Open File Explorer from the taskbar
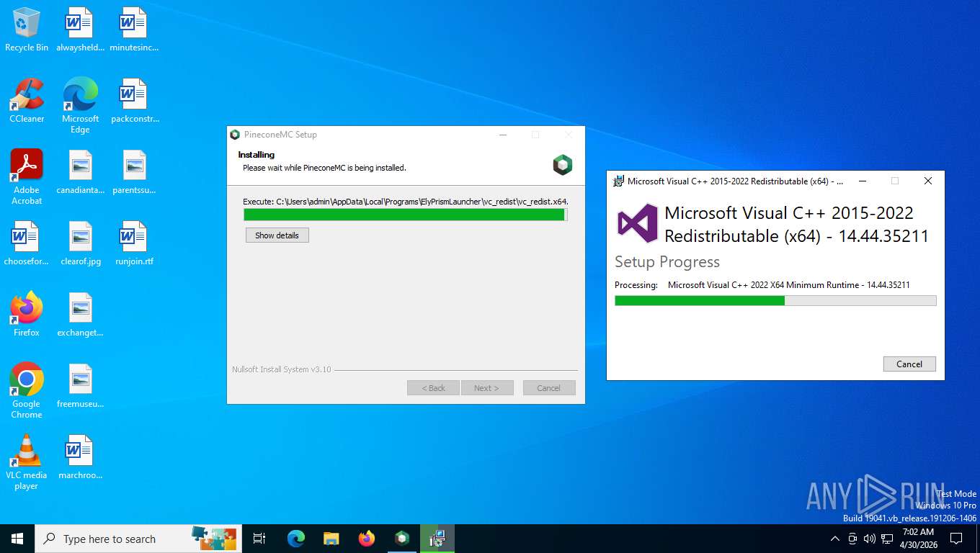Viewport: 980px width, 553px height. tap(331, 539)
